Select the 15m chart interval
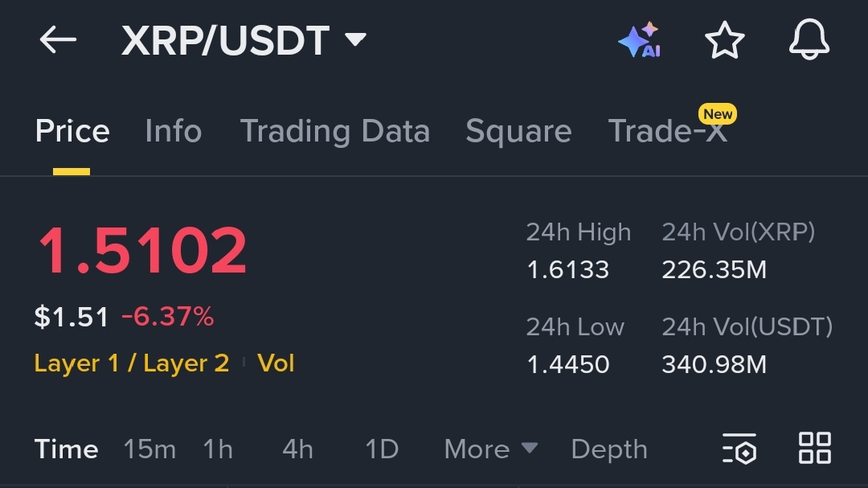 click(149, 449)
